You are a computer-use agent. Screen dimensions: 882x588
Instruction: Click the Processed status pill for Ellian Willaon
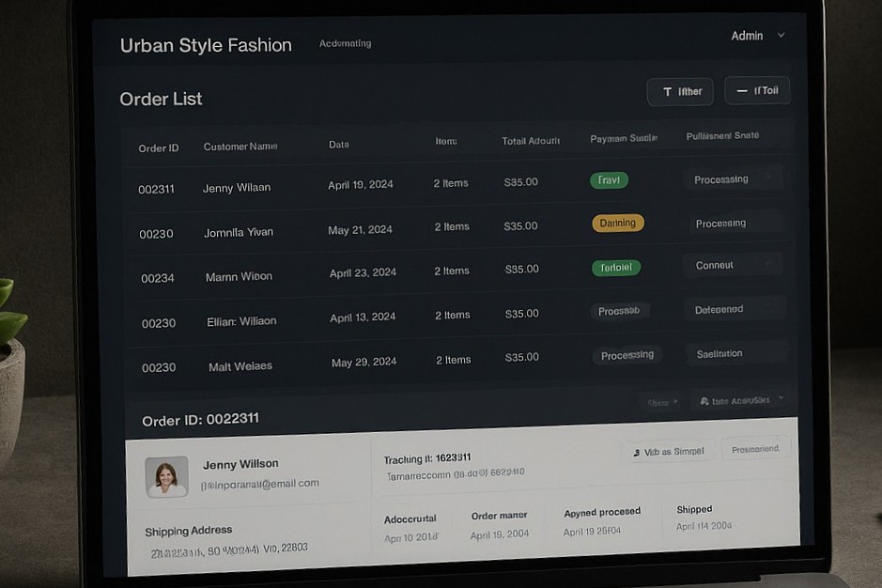619,310
